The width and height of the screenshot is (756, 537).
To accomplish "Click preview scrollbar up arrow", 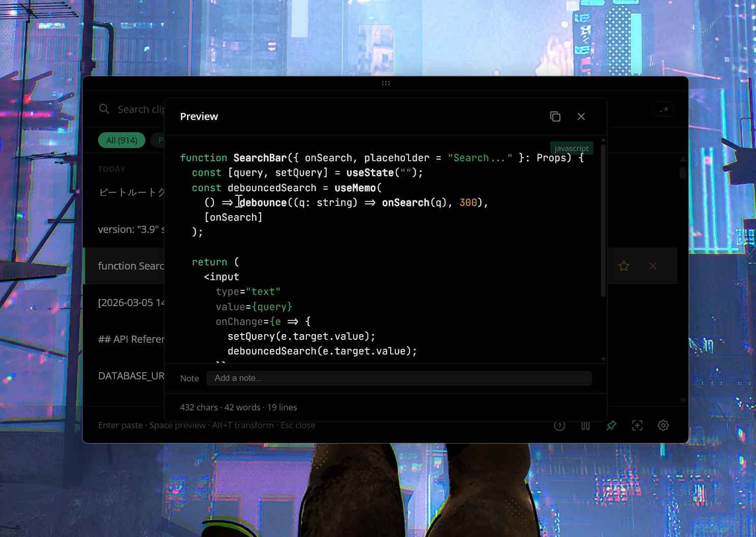I will [603, 139].
